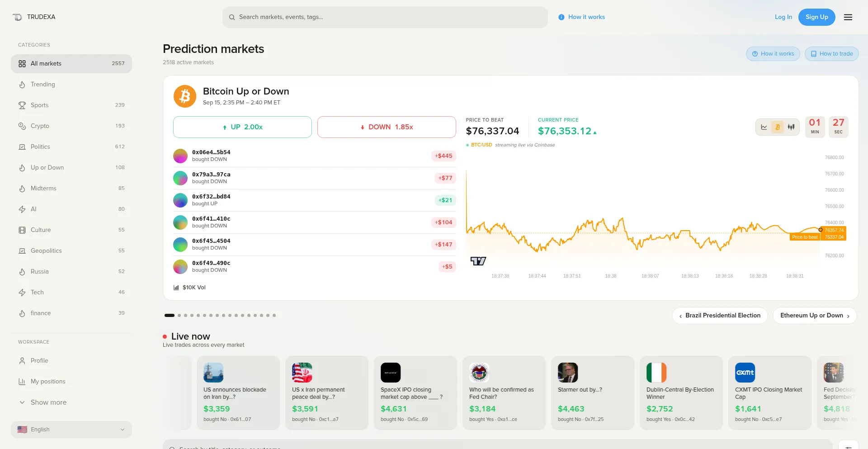Open the AI category
Image resolution: width=868 pixels, height=449 pixels.
(x=71, y=209)
